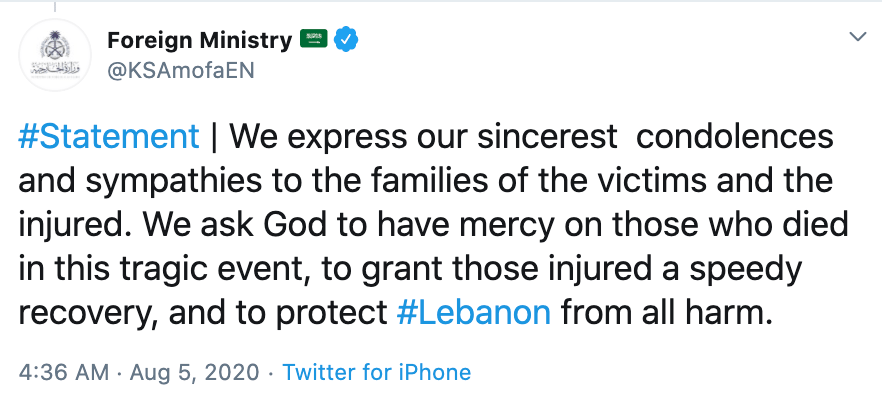Viewport: 882px width, 404px height.
Task: Open the #Statement hashtag
Action: click(x=108, y=137)
